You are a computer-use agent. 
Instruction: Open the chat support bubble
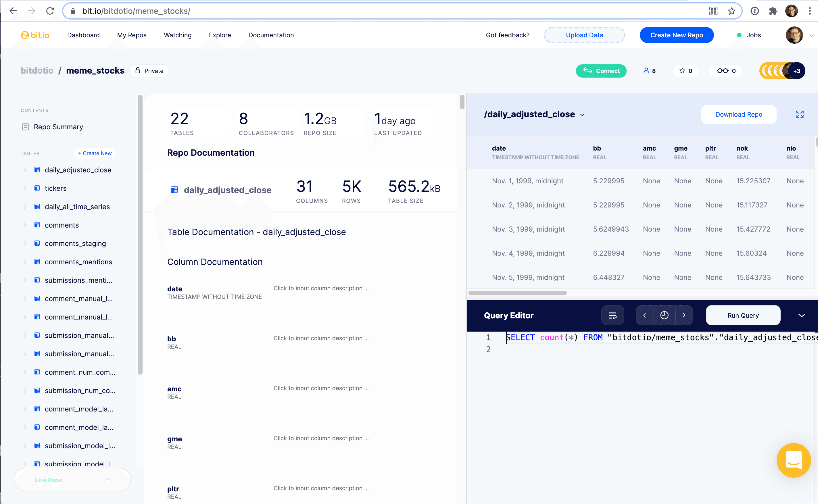(793, 460)
